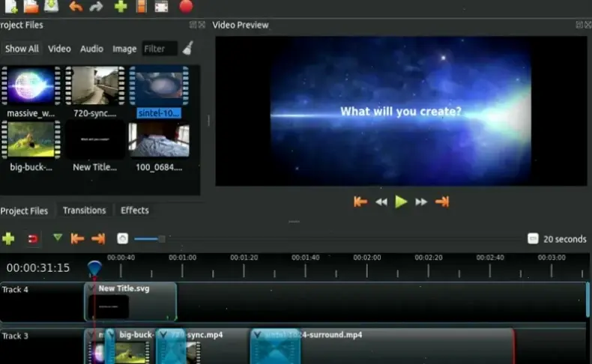The height and width of the screenshot is (364, 592).
Task: Click the fast forward button under preview
Action: [421, 201]
